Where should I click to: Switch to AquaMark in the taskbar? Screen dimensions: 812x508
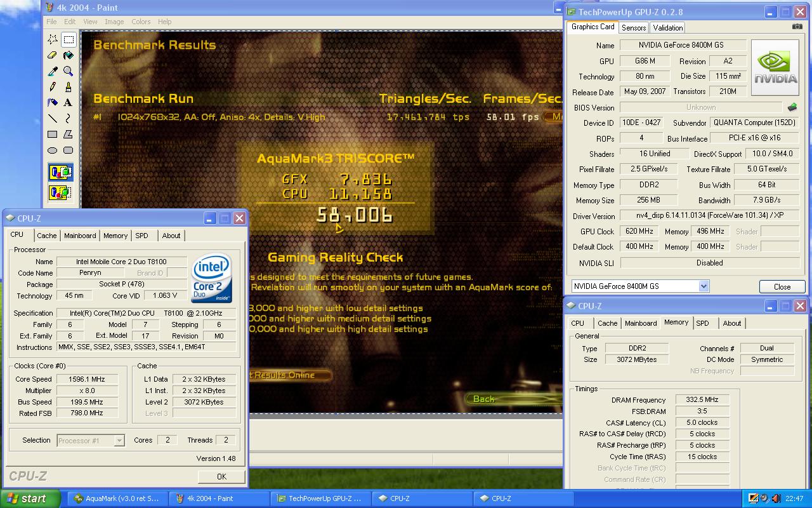(x=118, y=498)
